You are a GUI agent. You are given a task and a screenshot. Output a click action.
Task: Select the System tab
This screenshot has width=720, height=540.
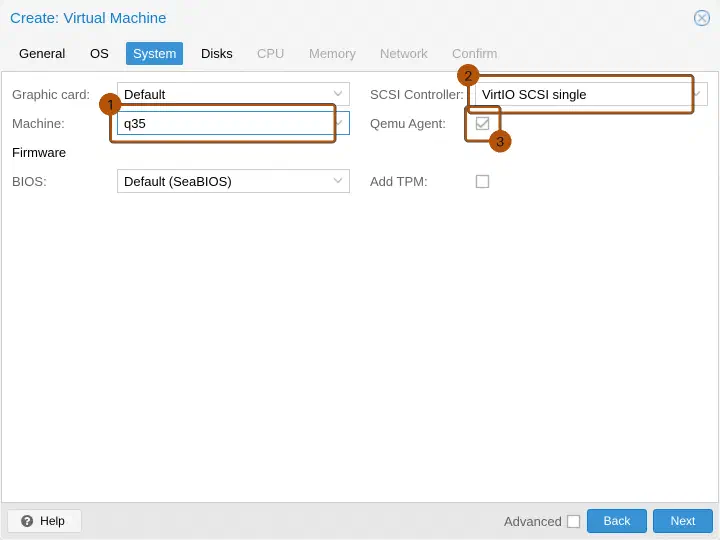pyautogui.click(x=154, y=54)
